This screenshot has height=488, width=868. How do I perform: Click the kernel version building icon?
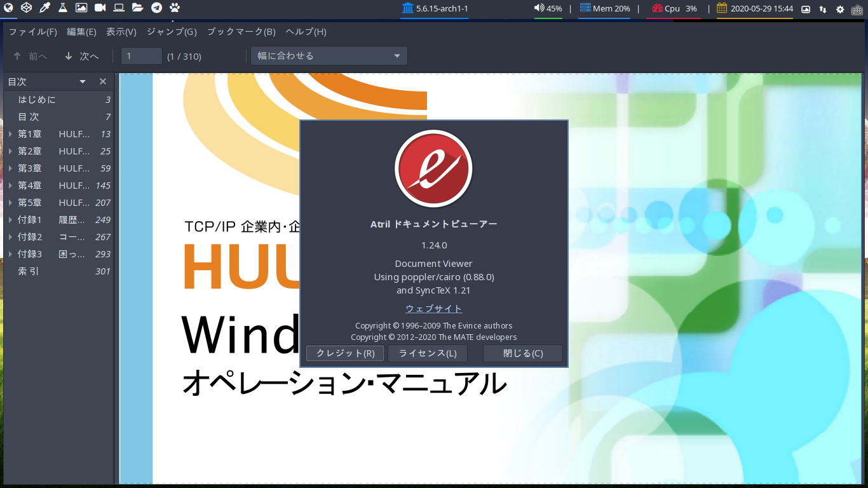tap(407, 8)
